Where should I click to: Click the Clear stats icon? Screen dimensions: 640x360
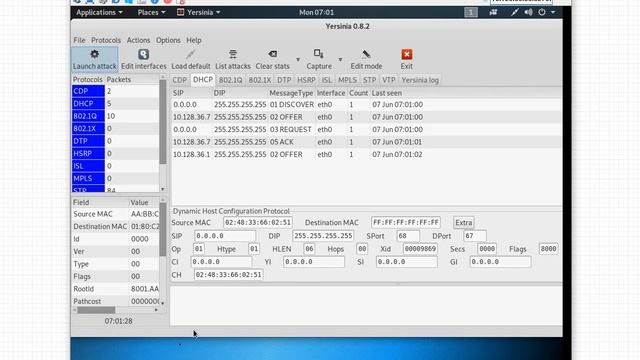[x=273, y=54]
